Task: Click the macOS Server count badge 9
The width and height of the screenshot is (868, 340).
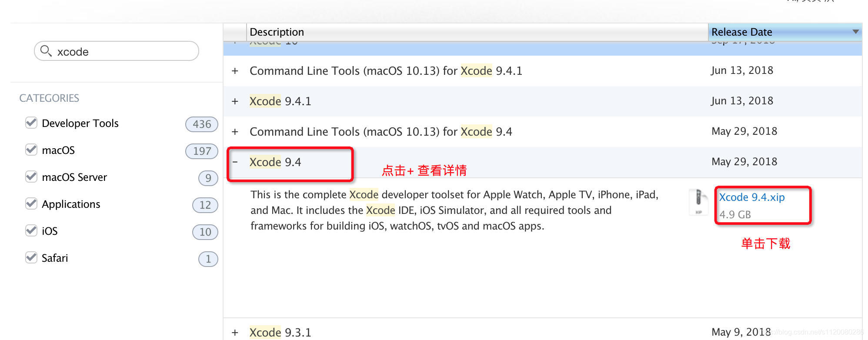Action: (x=208, y=178)
